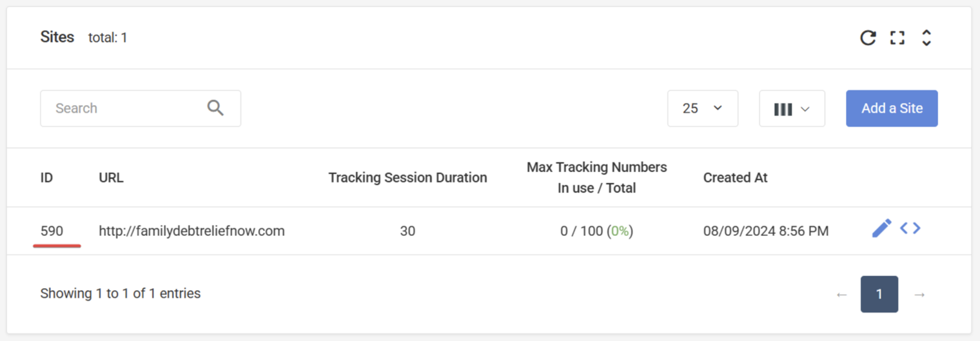Select the site ID 590 cell
Image resolution: width=980 pixels, height=341 pixels.
point(52,231)
